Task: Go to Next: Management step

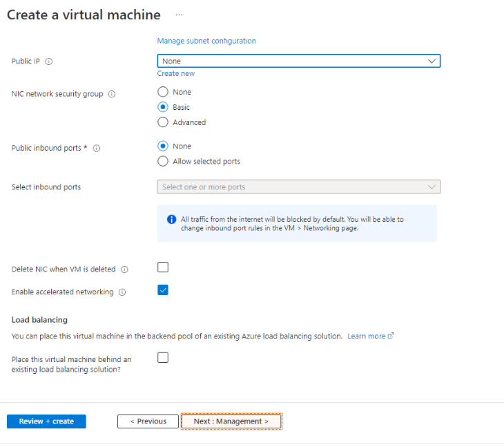Action: (231, 421)
